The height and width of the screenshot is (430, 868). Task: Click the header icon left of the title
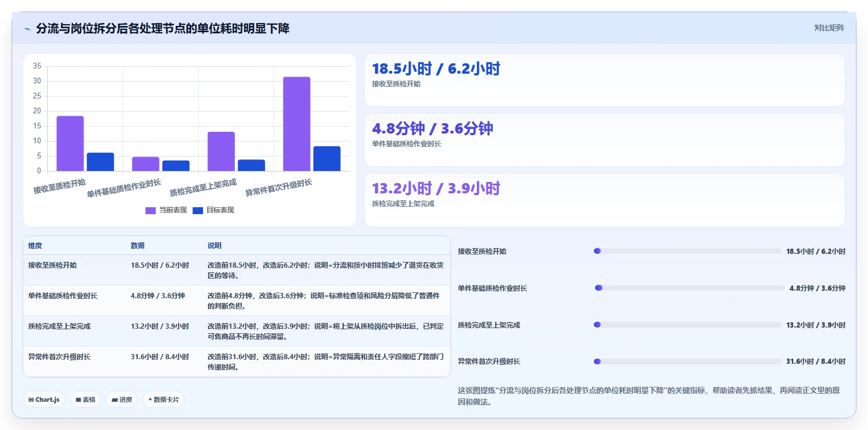[x=27, y=29]
